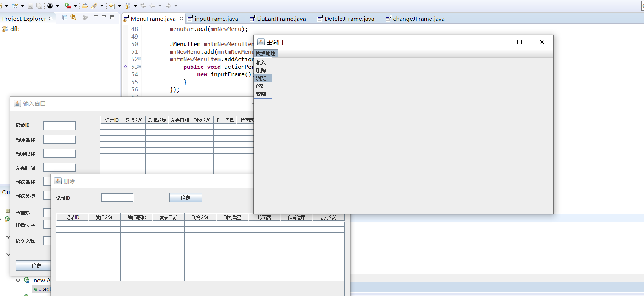Close the Project Explorer tab

pos(51,19)
